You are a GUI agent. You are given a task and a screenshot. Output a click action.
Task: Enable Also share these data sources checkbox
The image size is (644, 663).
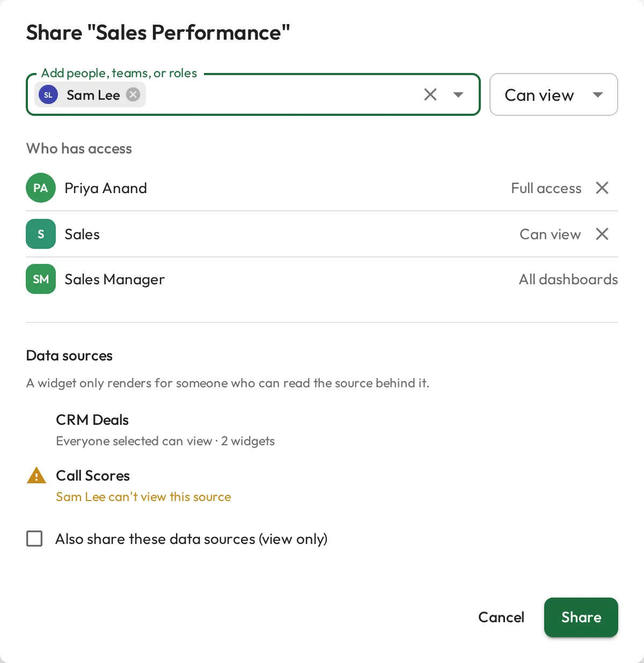pyautogui.click(x=34, y=539)
